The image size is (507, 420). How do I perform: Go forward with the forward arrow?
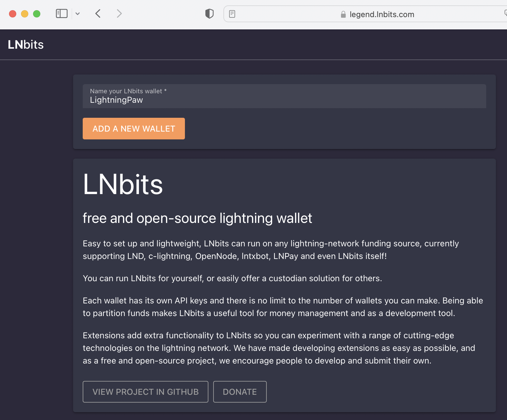point(119,14)
